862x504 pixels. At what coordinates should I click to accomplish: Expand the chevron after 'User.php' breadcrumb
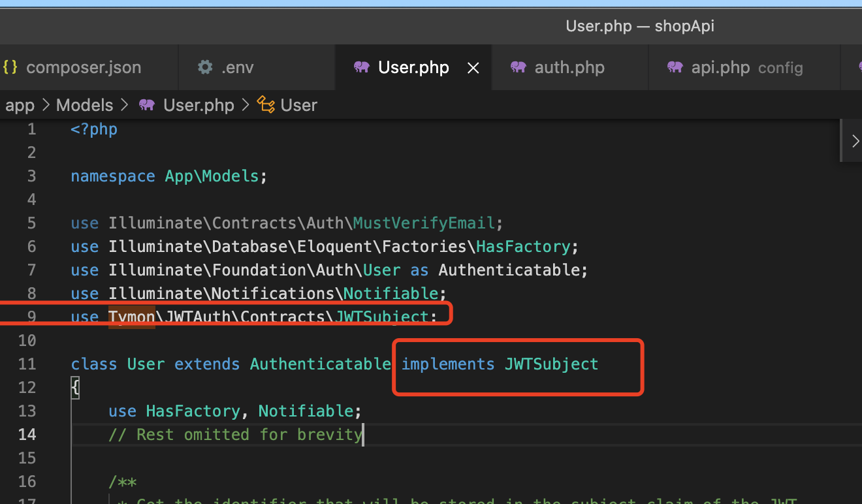246,105
